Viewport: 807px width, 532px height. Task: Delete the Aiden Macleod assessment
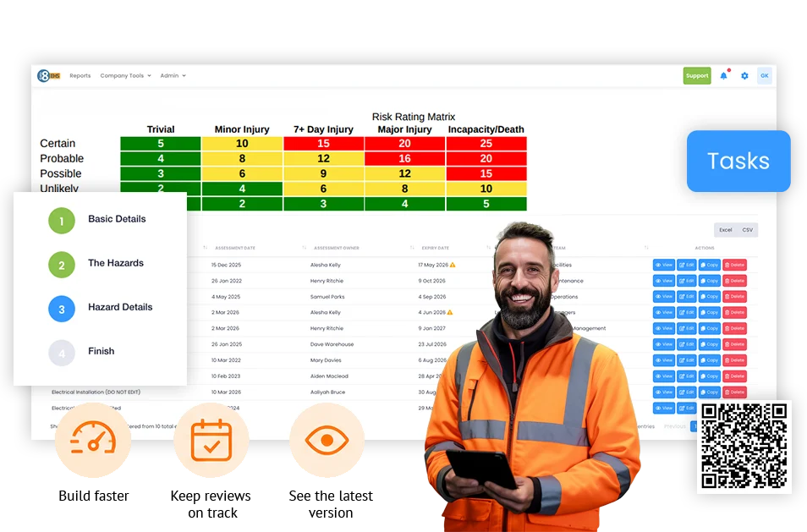coord(734,376)
